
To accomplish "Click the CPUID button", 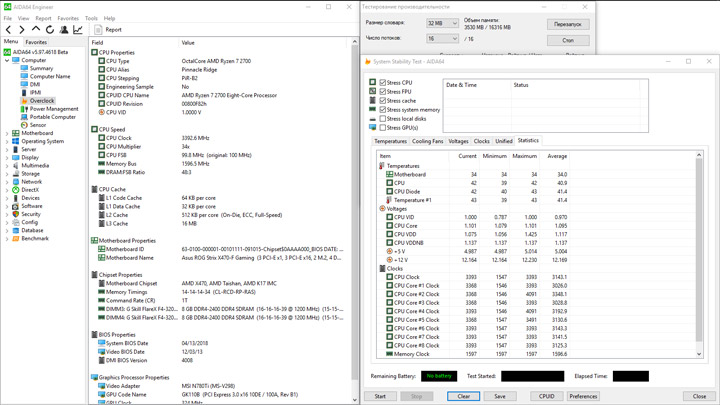I will (546, 396).
